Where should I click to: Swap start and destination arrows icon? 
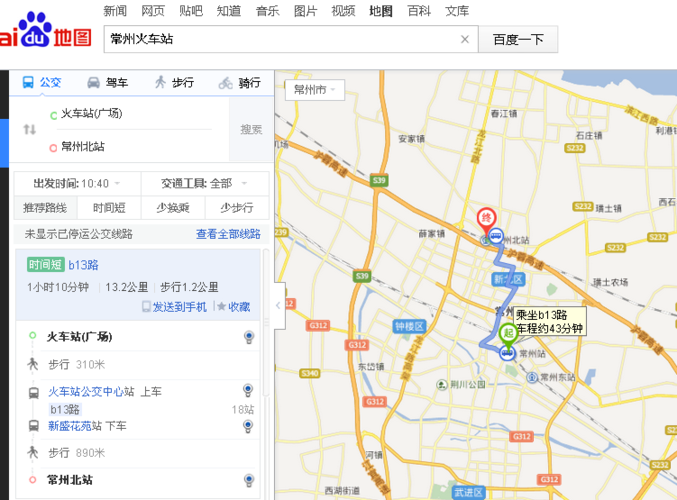point(29,129)
